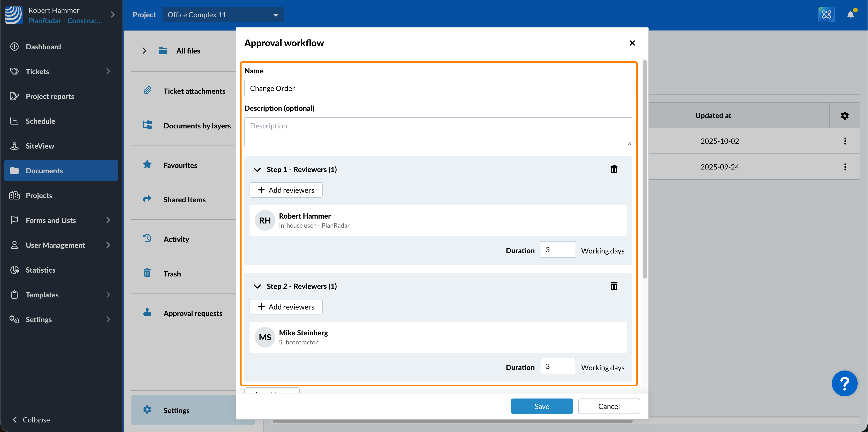The width and height of the screenshot is (868, 432).
Task: Open row menu for 2025-10-02 entry
Action: point(845,141)
